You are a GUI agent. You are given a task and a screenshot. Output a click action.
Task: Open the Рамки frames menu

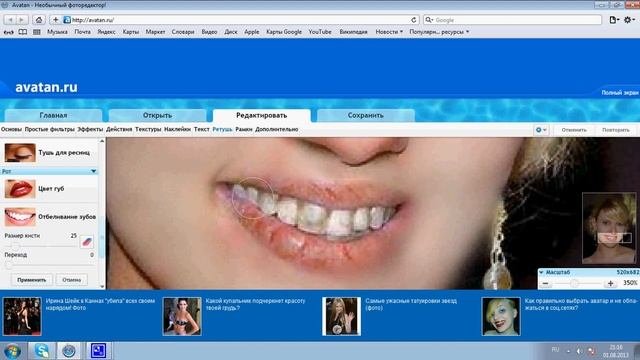coord(244,129)
